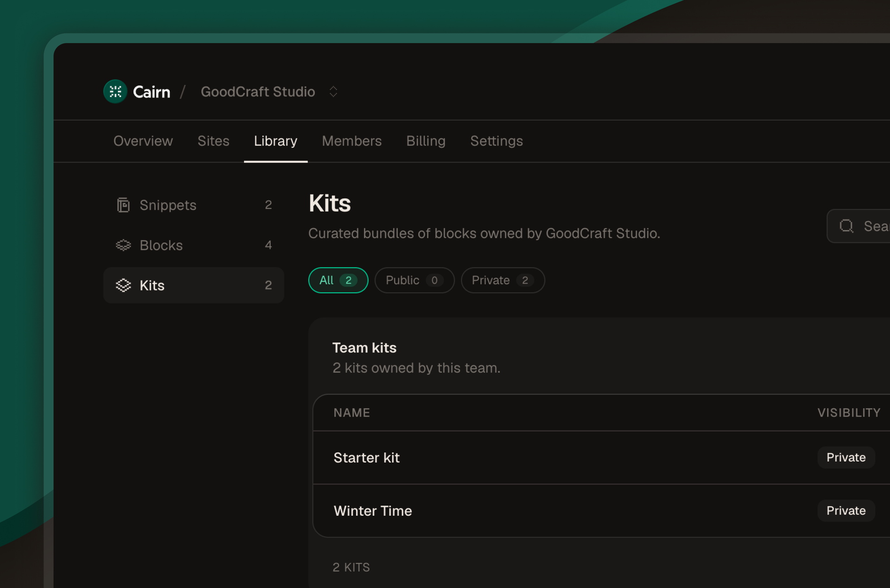Select the Kits sidebar entry
This screenshot has width=890, height=588.
coord(194,285)
